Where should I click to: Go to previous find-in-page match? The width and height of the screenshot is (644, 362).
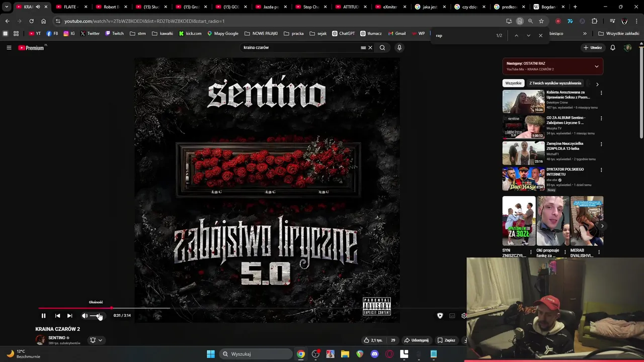pyautogui.click(x=516, y=36)
